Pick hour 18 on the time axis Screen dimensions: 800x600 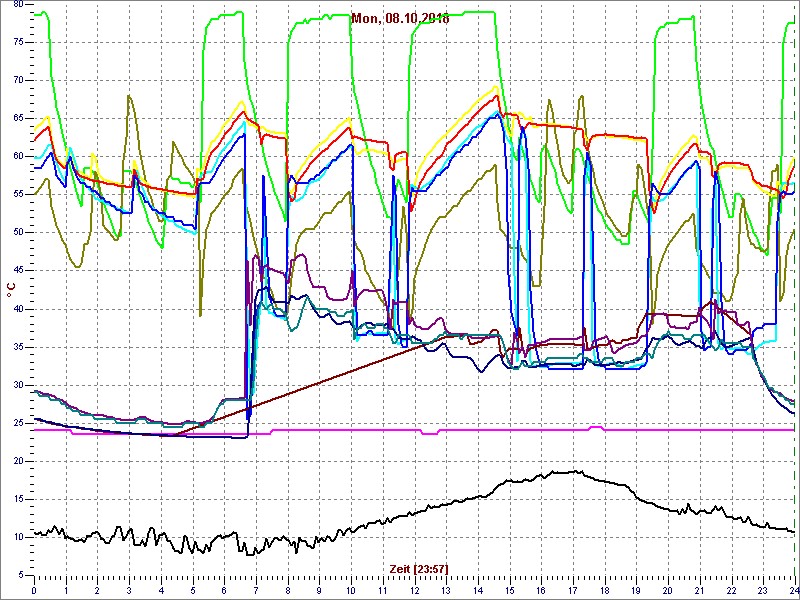click(x=605, y=589)
